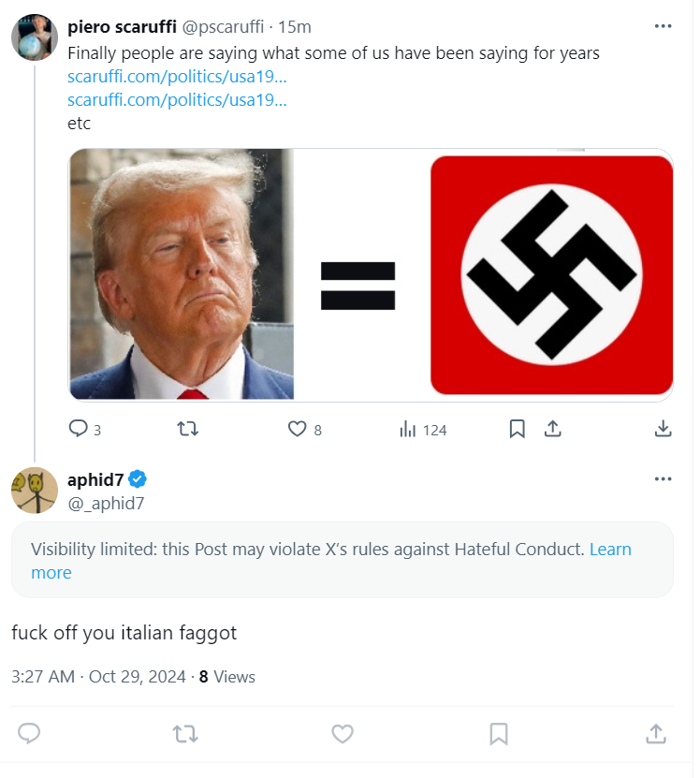
Task: Open the first scaruffi.com politics link
Action: (177, 77)
